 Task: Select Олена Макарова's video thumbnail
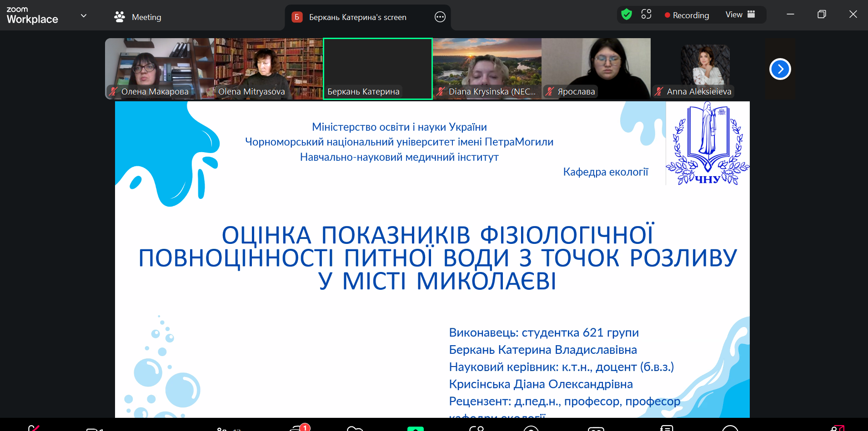tap(159, 68)
